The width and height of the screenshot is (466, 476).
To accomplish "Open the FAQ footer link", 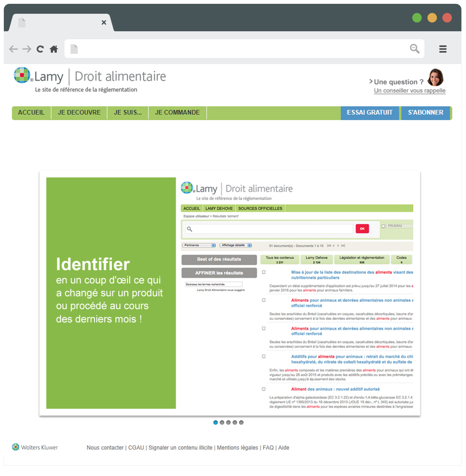I will pos(268,447).
